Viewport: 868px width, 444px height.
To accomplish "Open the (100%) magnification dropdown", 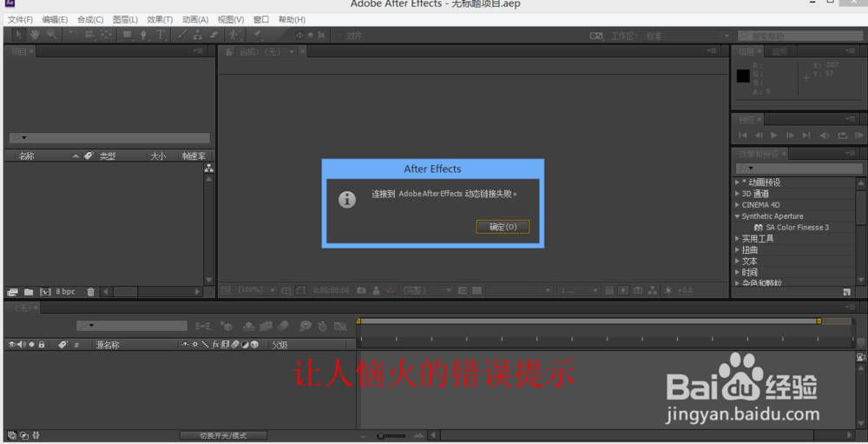I will point(257,290).
